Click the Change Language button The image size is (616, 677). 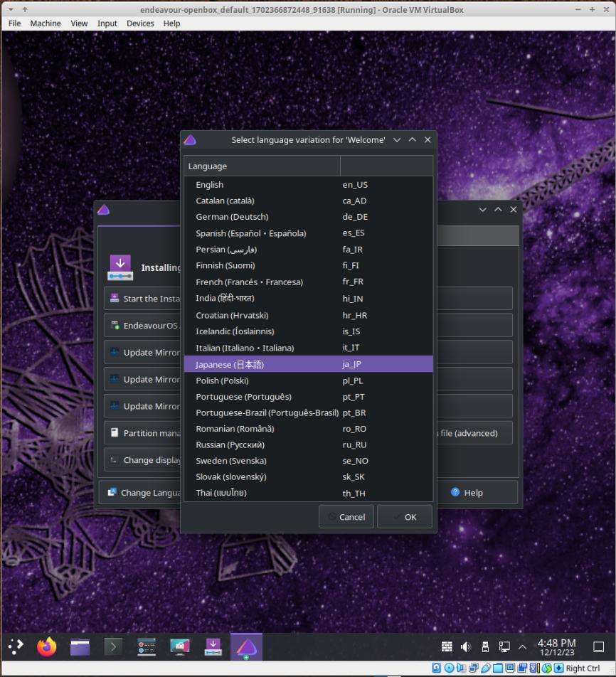(x=140, y=493)
